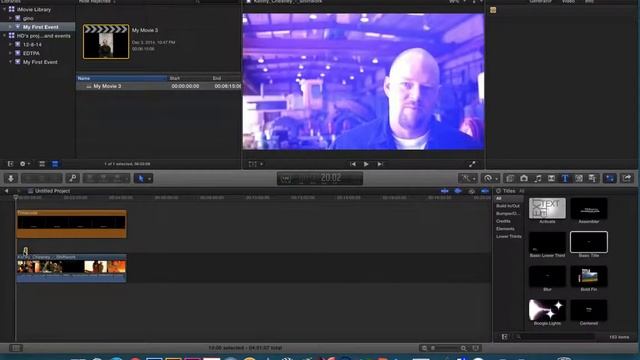Toggle timeline skimming button
This screenshot has width=640, height=360.
click(444, 191)
